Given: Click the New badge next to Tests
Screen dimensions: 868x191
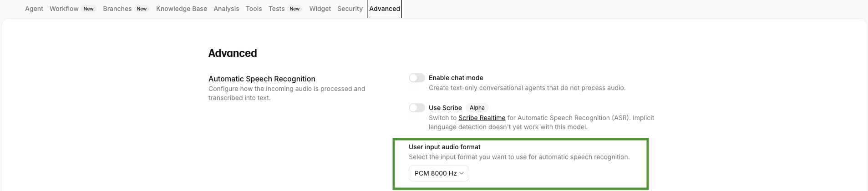Looking at the screenshot, I should 295,9.
